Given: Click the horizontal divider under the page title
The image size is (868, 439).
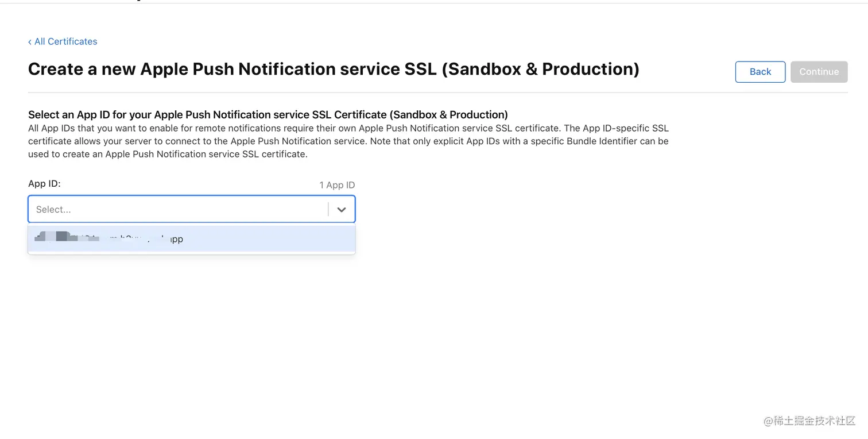Looking at the screenshot, I should click(x=437, y=93).
